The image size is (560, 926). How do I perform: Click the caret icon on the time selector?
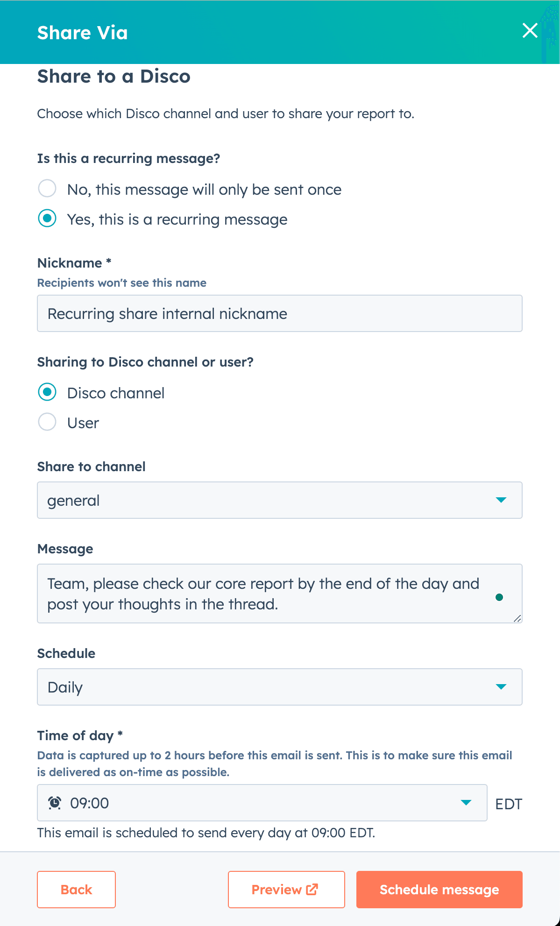pos(466,803)
